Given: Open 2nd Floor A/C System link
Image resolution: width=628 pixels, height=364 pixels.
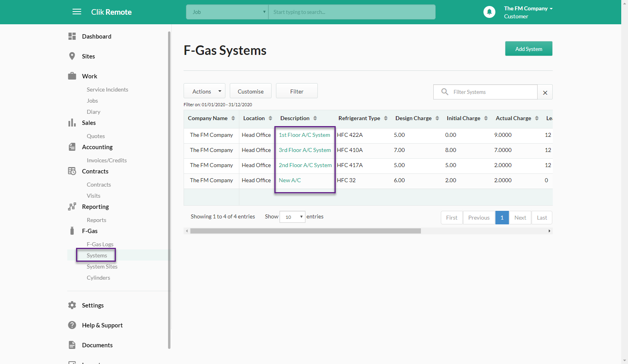Looking at the screenshot, I should click(x=305, y=165).
